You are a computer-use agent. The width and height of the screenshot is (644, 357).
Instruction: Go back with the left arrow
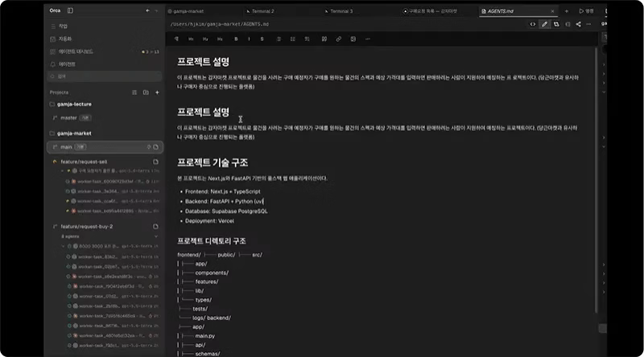click(x=147, y=10)
